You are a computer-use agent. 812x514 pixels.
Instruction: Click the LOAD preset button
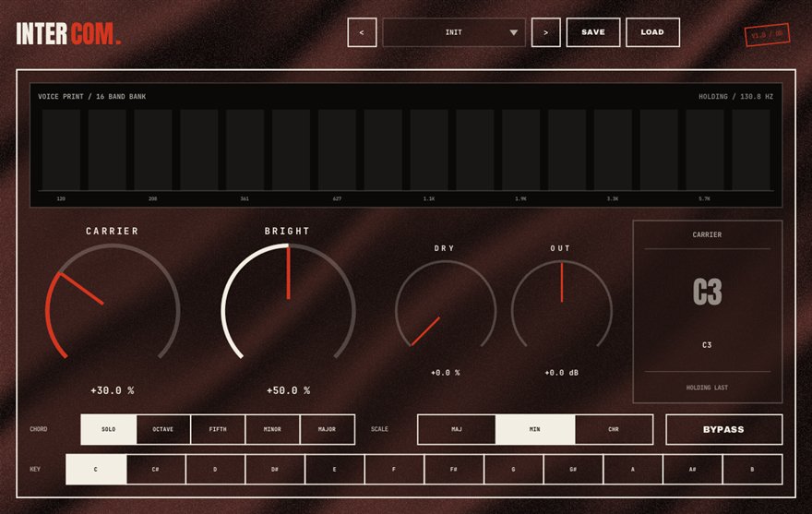click(x=652, y=32)
